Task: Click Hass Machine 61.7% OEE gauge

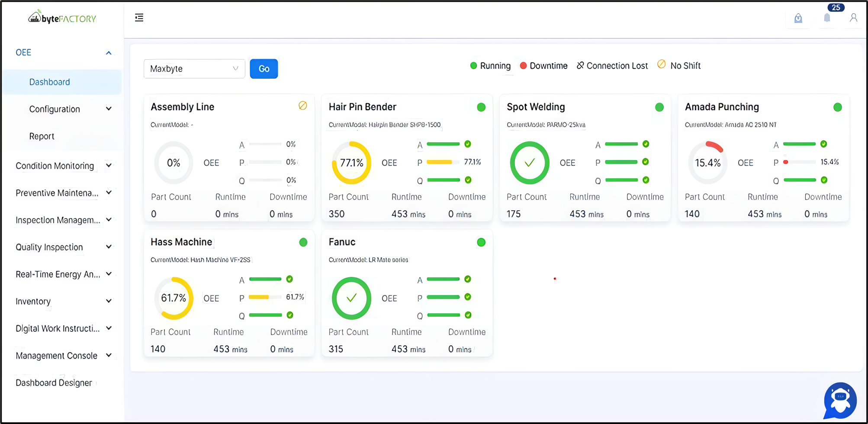Action: (x=174, y=298)
